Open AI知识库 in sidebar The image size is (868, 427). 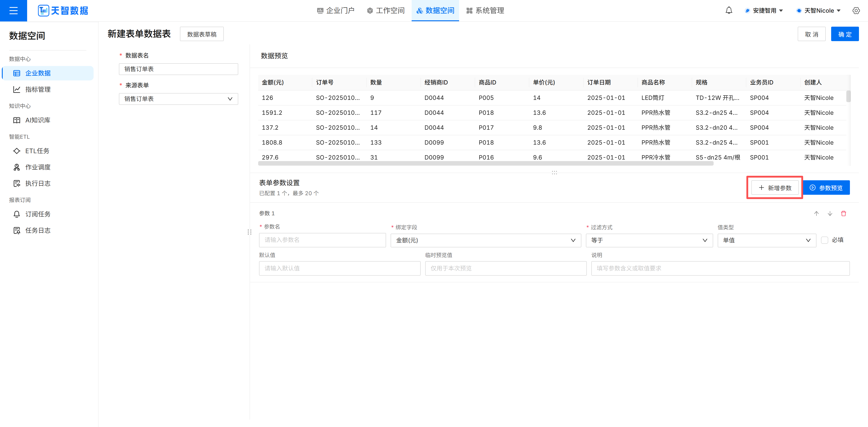point(48,120)
